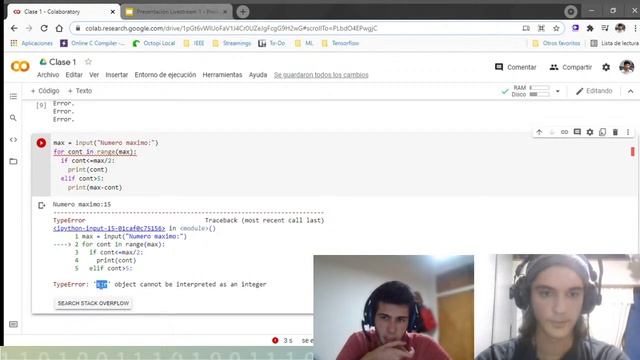
Task: Close the Clase 1 - Colaboratory tab
Action: point(113,12)
